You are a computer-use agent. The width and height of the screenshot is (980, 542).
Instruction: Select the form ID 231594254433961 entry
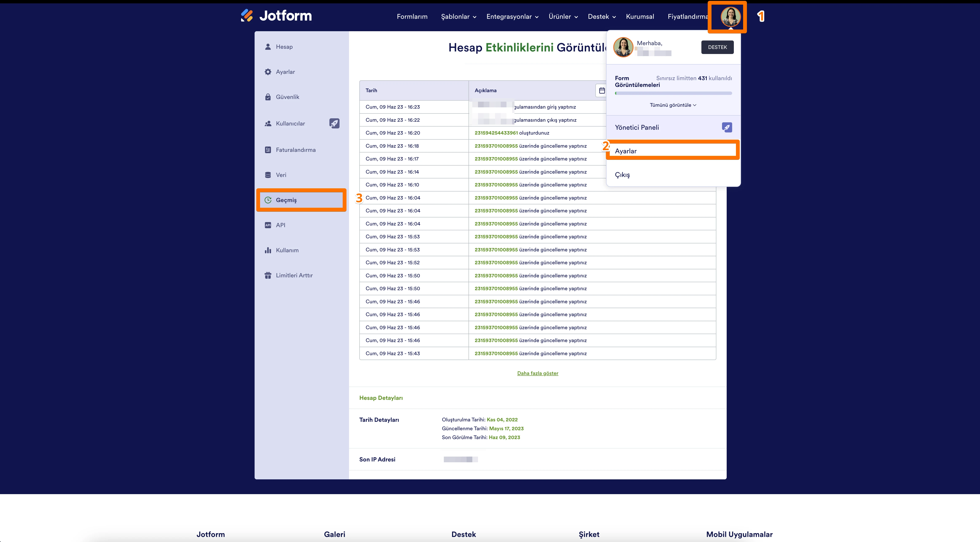tap(496, 132)
